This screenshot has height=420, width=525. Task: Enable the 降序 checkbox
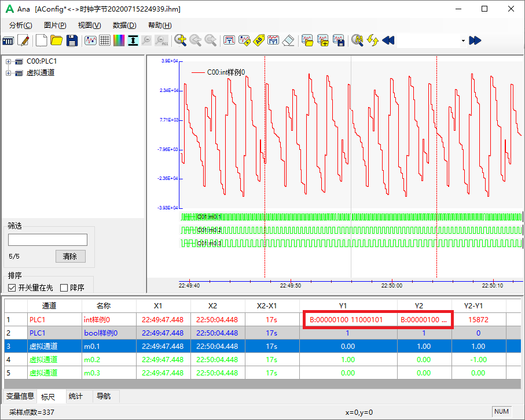click(x=64, y=288)
